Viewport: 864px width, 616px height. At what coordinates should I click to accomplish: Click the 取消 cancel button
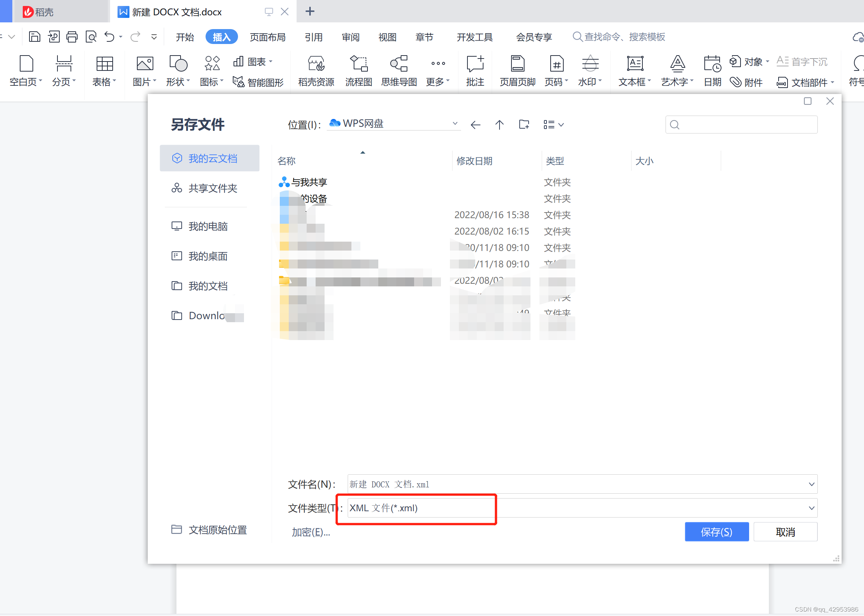point(785,532)
